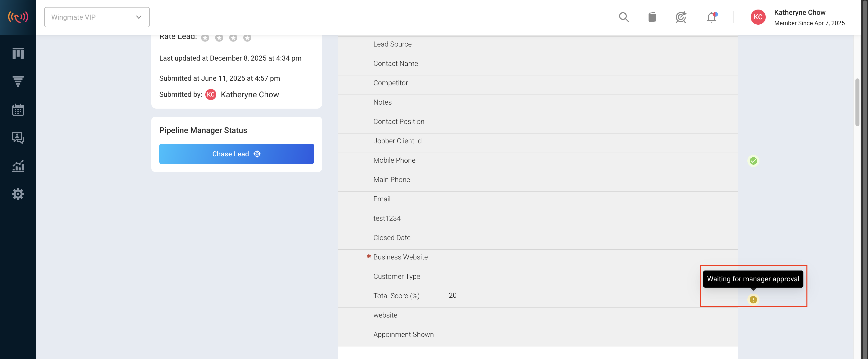
Task: Click the target goals icon
Action: (681, 17)
